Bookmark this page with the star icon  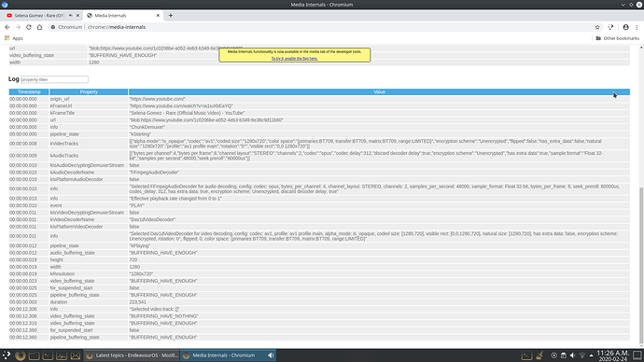(x=597, y=27)
